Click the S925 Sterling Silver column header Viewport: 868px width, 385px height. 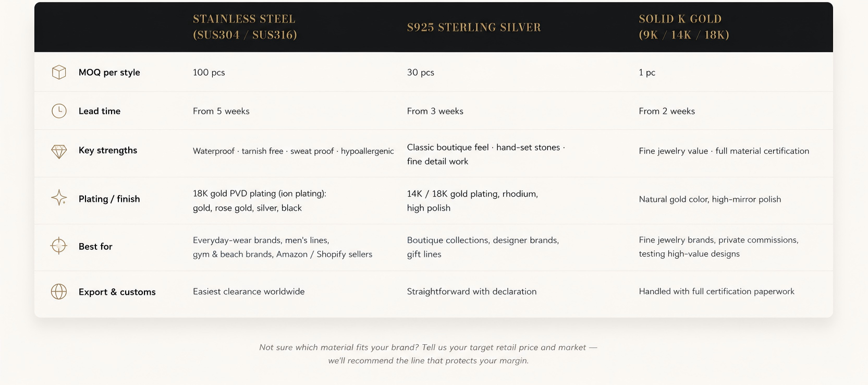pyautogui.click(x=474, y=27)
